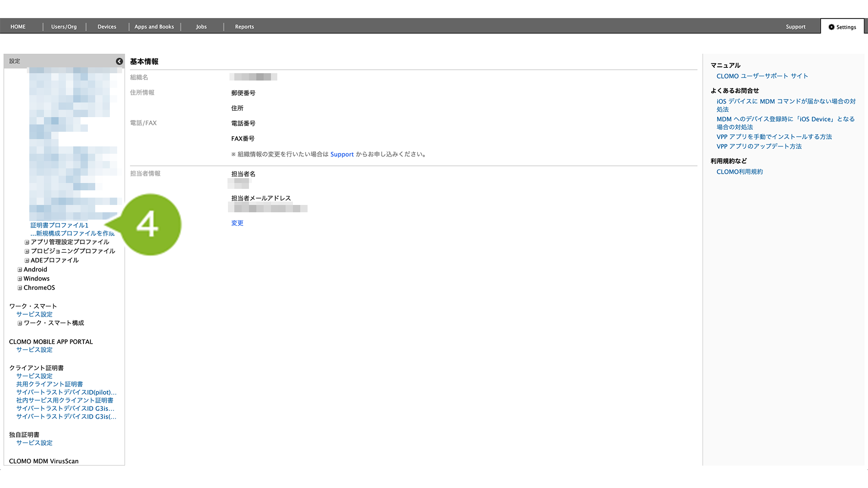Expand the プロビジョニングプロファイル tree node
This screenshot has height=488, width=868.
click(x=27, y=251)
